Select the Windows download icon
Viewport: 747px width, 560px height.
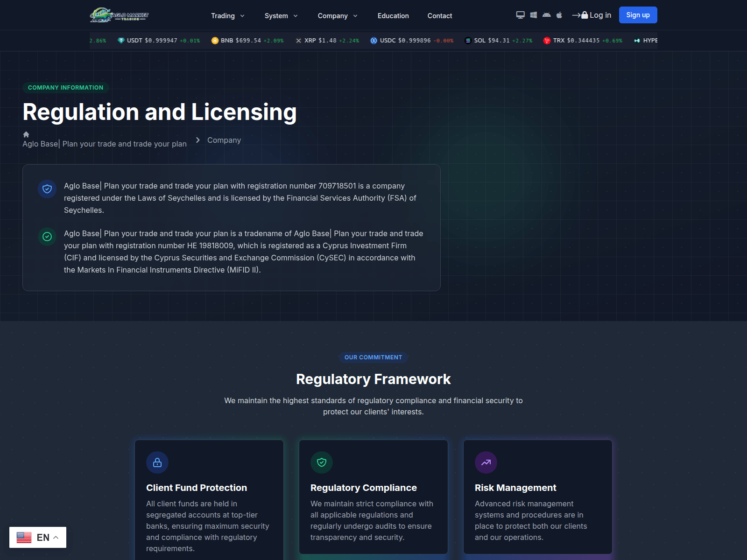(x=534, y=15)
